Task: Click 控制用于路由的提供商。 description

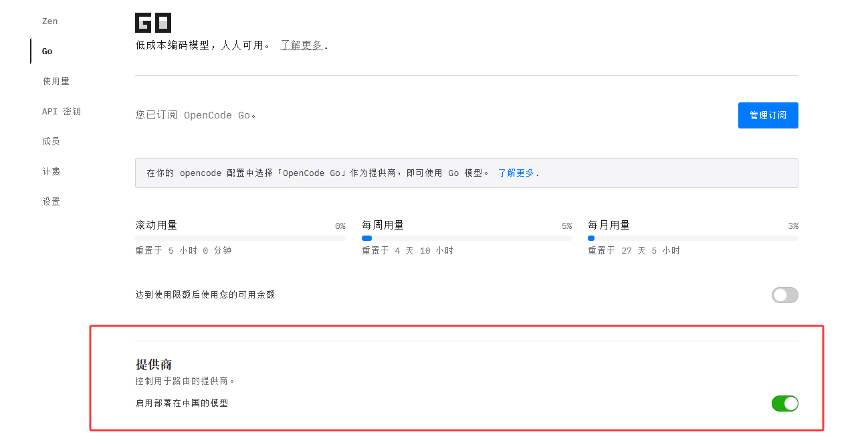Action: pyautogui.click(x=186, y=381)
